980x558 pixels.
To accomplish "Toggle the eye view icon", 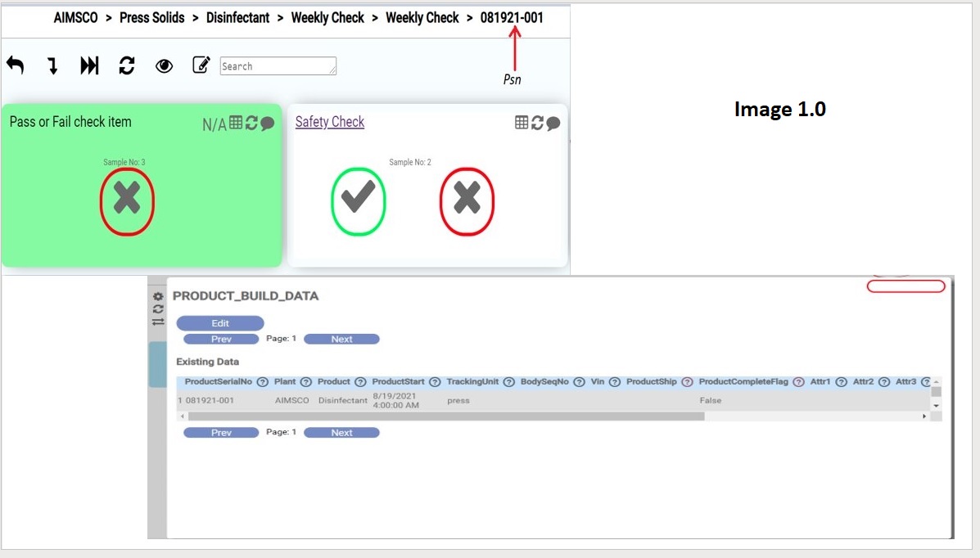I will [x=165, y=65].
